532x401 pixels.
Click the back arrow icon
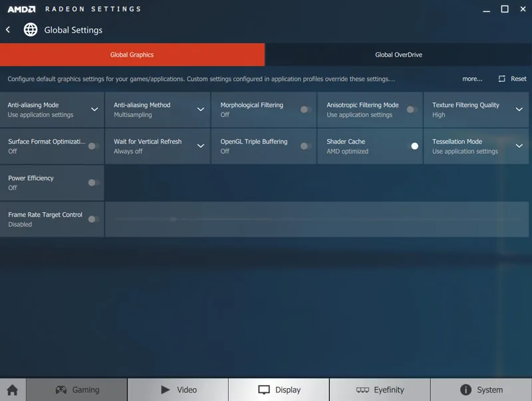[x=8, y=30]
